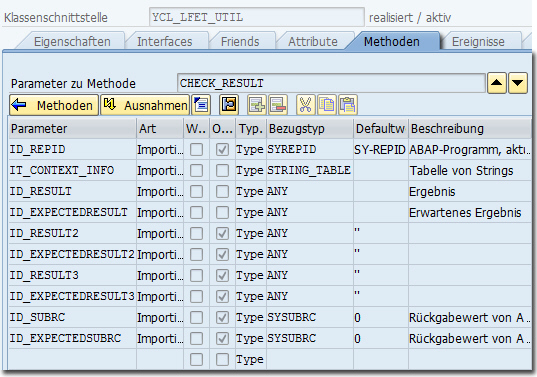Switch to the Interfaces tab

tap(165, 41)
